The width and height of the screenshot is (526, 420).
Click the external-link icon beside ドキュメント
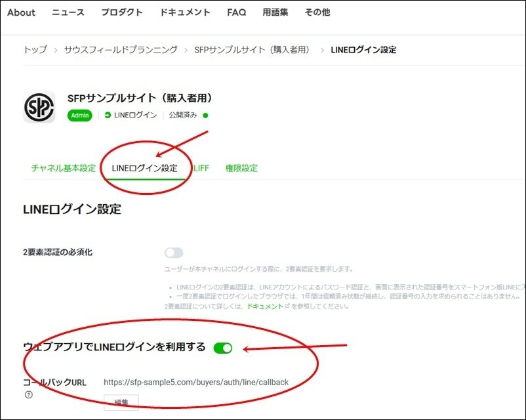coord(287,306)
